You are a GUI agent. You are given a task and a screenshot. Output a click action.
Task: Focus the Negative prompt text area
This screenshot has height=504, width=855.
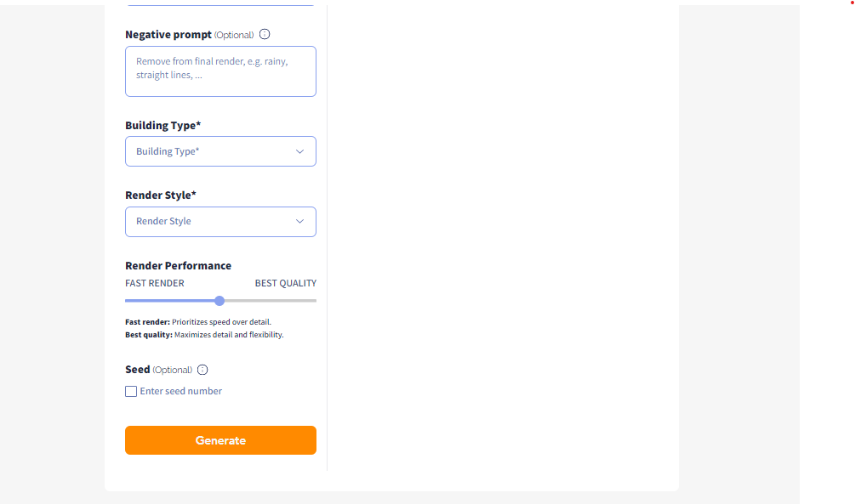pos(220,71)
